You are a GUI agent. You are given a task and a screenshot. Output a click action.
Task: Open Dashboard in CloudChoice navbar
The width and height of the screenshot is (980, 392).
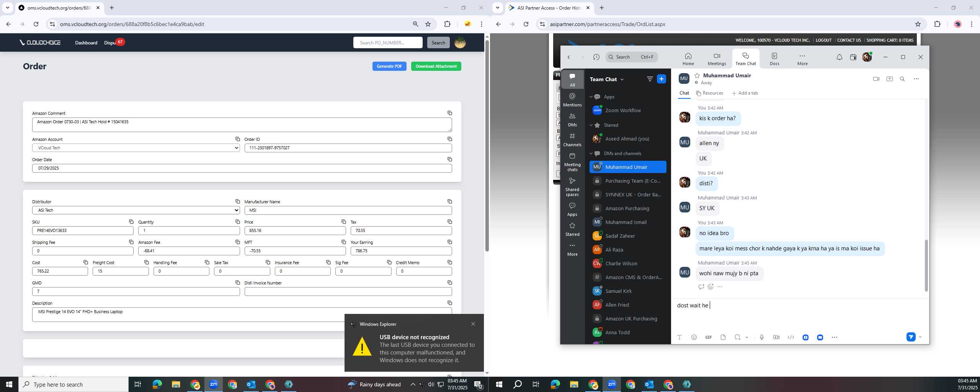click(x=86, y=42)
